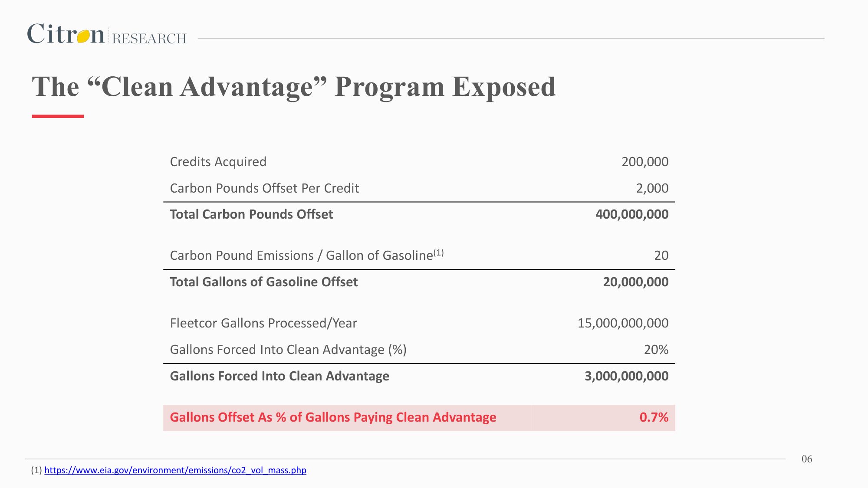Click the red accent bar under title
This screenshot has width=868, height=488.
(x=58, y=116)
